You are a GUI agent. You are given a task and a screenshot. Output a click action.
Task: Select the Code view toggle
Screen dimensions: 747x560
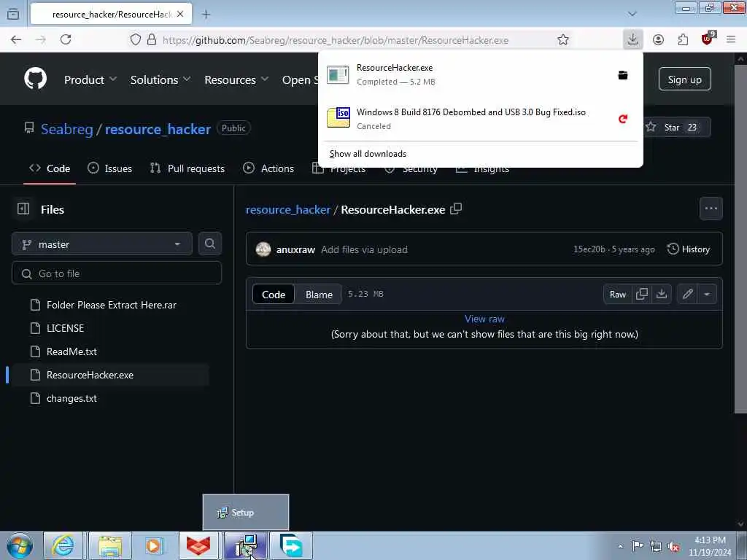(274, 295)
